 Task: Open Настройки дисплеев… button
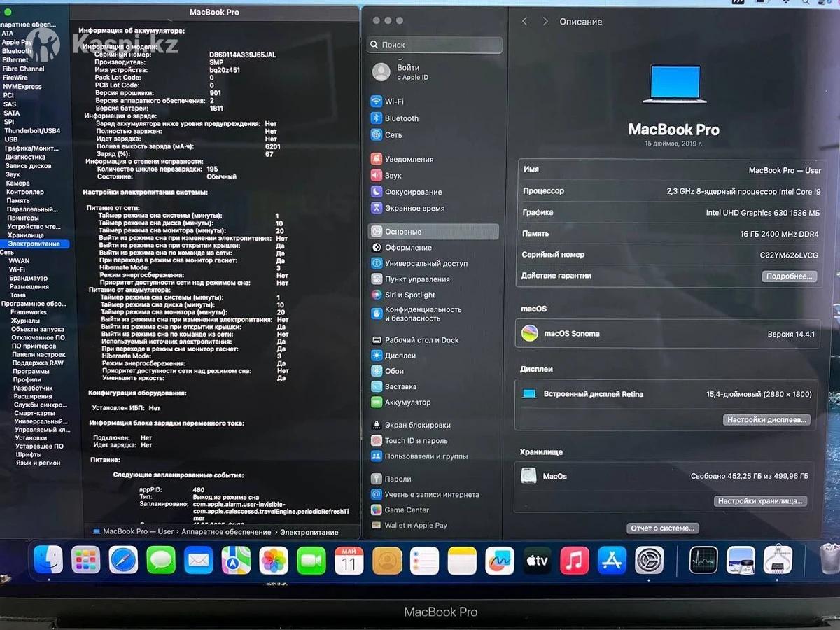click(768, 420)
